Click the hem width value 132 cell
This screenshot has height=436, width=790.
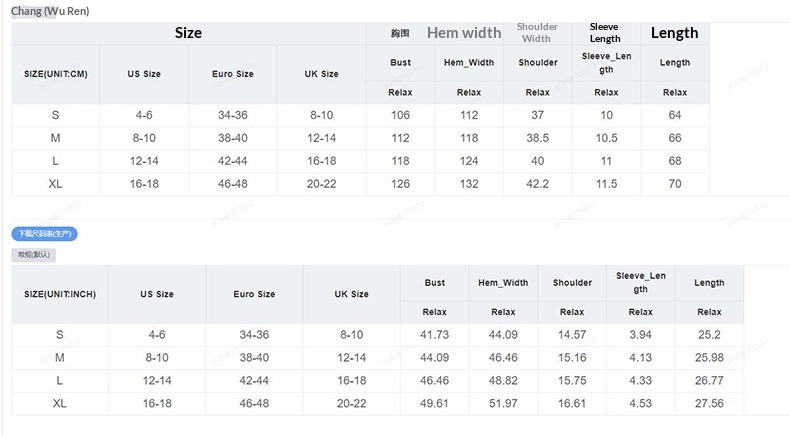pyautogui.click(x=469, y=184)
